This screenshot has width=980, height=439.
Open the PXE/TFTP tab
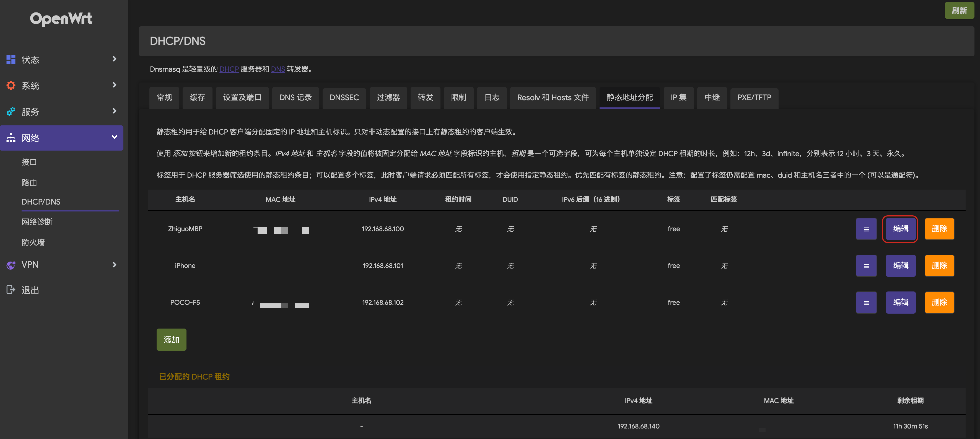754,97
